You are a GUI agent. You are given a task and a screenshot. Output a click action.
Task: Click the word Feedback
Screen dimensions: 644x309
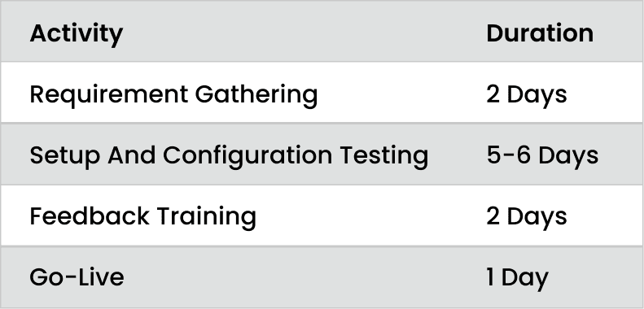[89, 215]
